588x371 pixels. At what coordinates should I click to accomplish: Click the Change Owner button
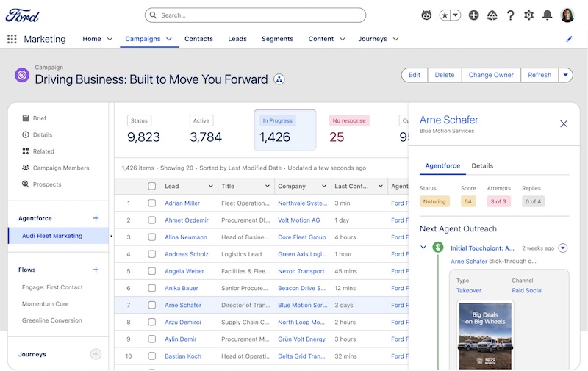491,75
